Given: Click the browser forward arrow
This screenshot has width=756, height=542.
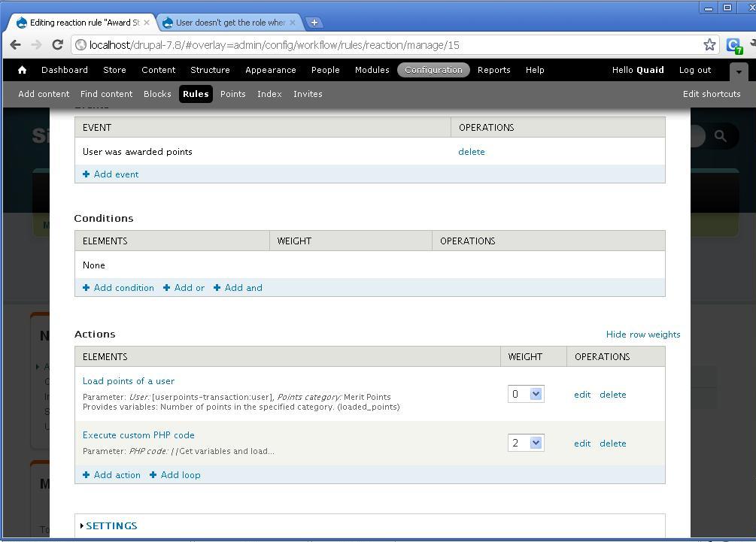Looking at the screenshot, I should [x=37, y=45].
